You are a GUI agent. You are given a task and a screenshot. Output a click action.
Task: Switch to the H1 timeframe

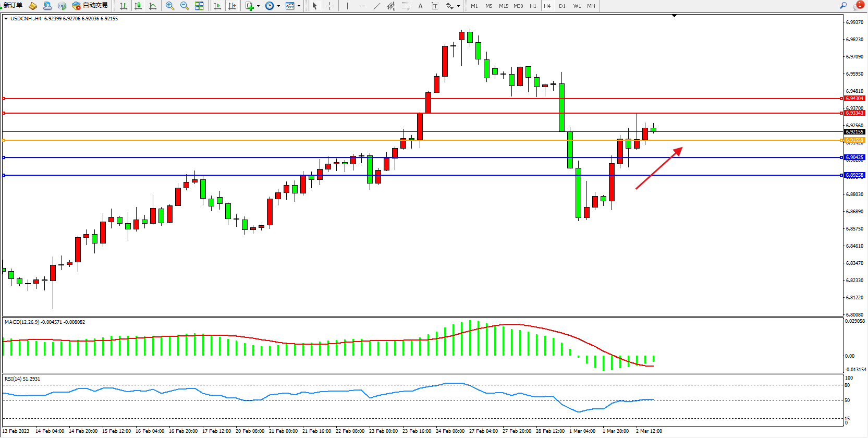click(533, 6)
